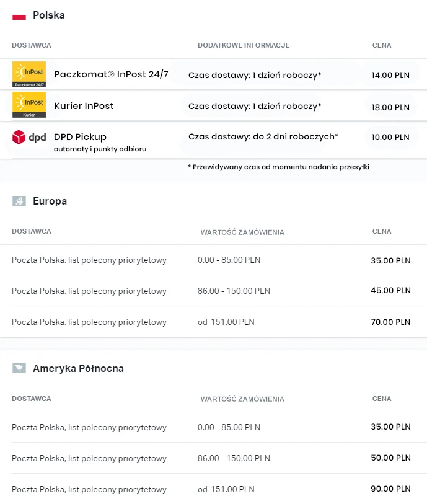The image size is (427, 504).
Task: Click the Polska section heading
Action: (x=48, y=15)
